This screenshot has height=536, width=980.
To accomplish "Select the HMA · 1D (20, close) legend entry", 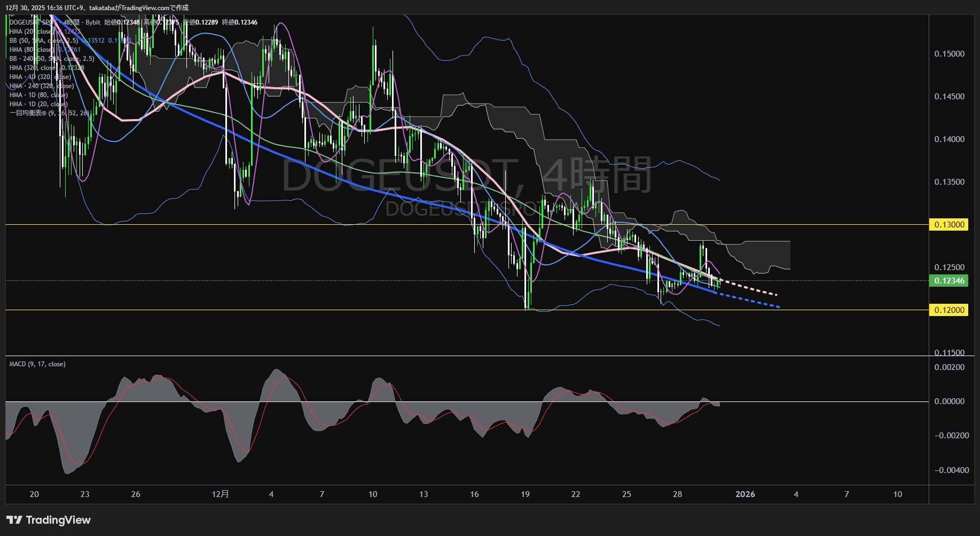I will (38, 104).
